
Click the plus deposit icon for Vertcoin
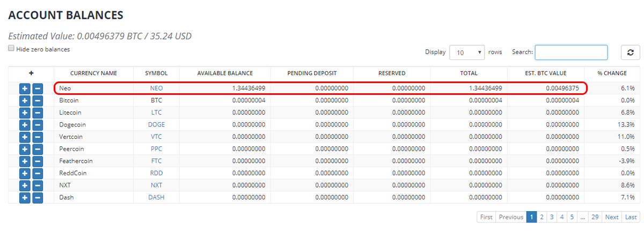25,137
